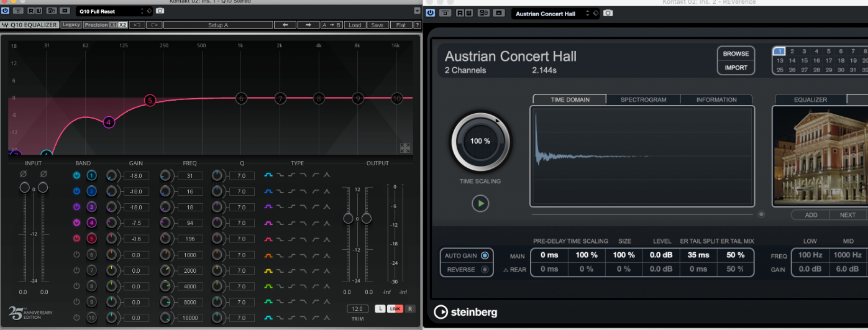Click band 7 node on EQ graph

click(x=280, y=98)
